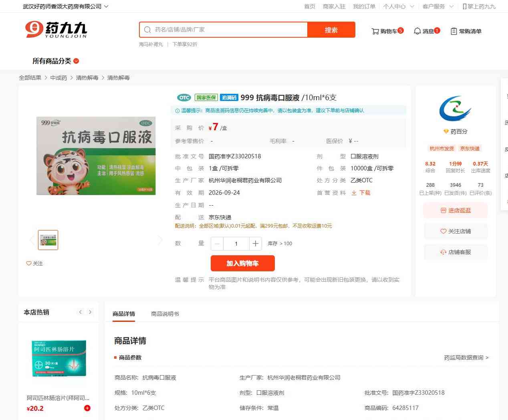Screen dimensions: 508x420
Task: Toggle follow (关注) under product image
Action: coord(34,263)
